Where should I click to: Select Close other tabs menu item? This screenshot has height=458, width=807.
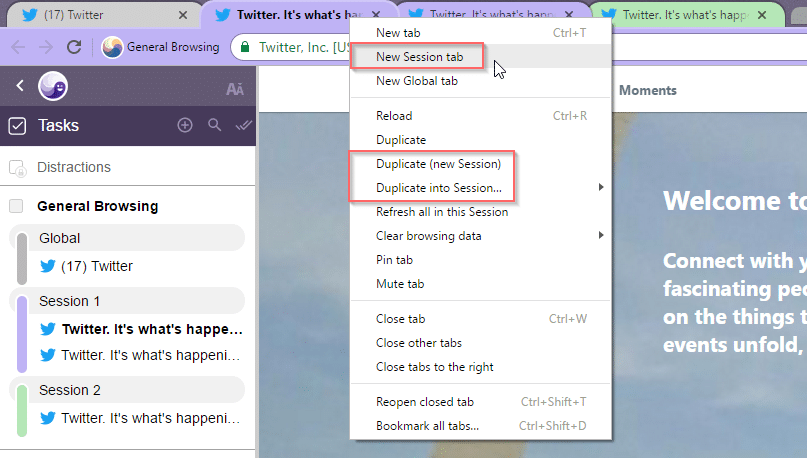[x=481, y=343]
